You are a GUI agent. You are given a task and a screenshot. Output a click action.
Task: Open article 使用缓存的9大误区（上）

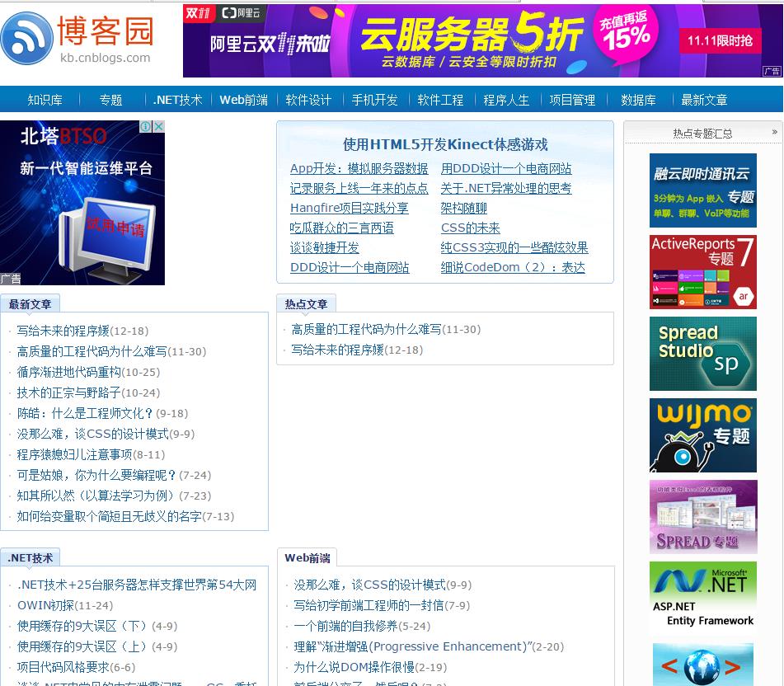point(82,646)
